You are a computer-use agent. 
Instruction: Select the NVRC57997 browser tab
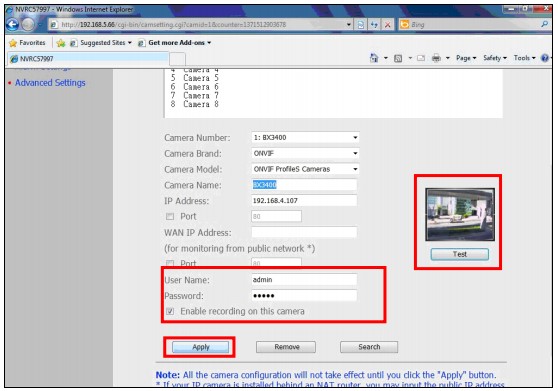[88, 59]
